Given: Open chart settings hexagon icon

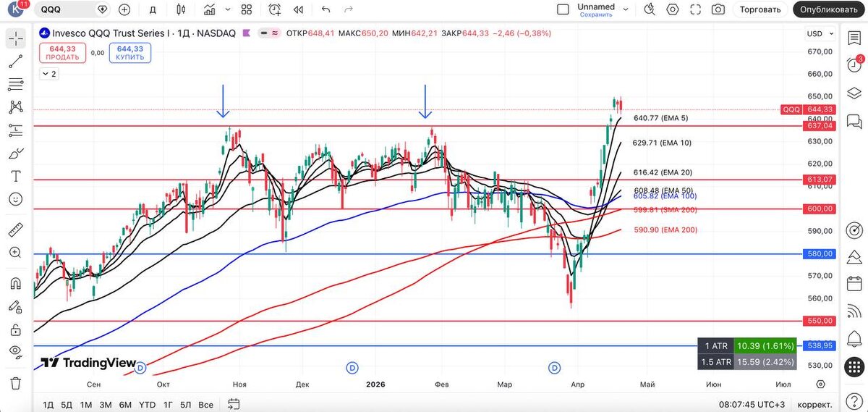Looking at the screenshot, I should click(673, 9).
